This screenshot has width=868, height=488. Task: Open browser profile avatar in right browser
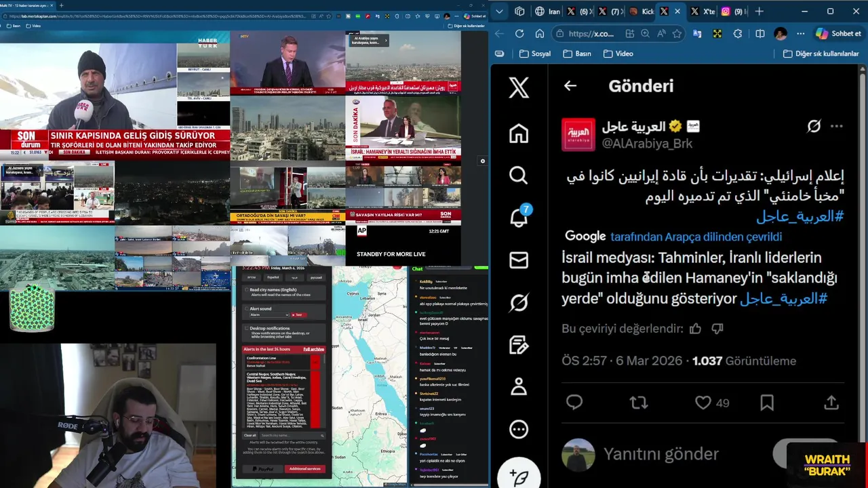point(781,33)
